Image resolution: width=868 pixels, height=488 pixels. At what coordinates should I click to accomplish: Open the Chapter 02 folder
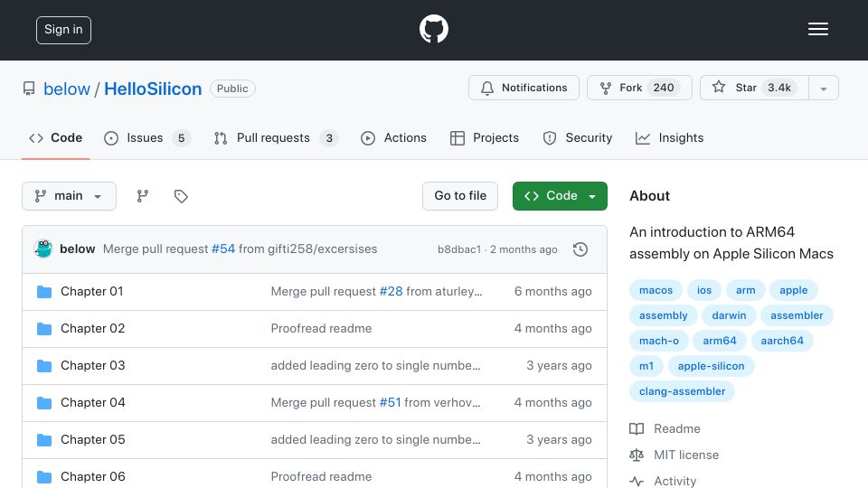(92, 329)
